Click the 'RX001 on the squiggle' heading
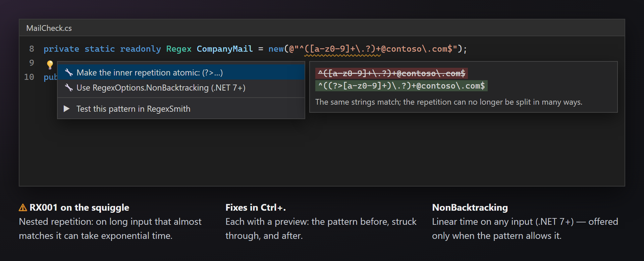Image resolution: width=644 pixels, height=261 pixels. [79, 208]
